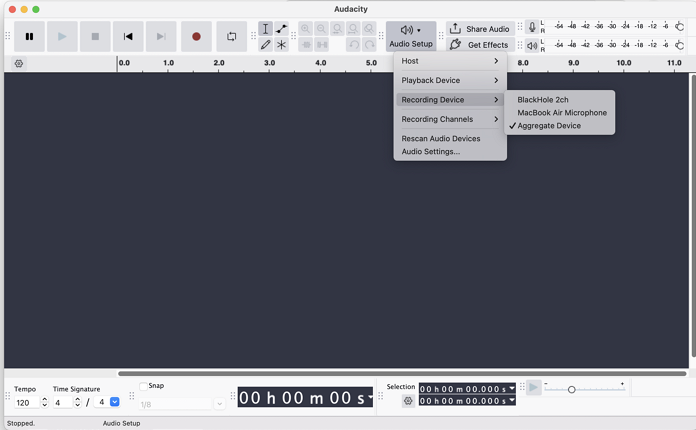Click the Selection toolbar gear icon
Screen dimensions: 696x430
pyautogui.click(x=408, y=401)
